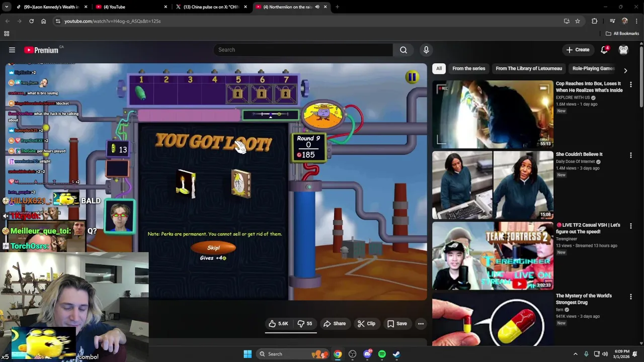Screen dimensions: 644x362
Task: Click the Create button
Action: click(578, 50)
